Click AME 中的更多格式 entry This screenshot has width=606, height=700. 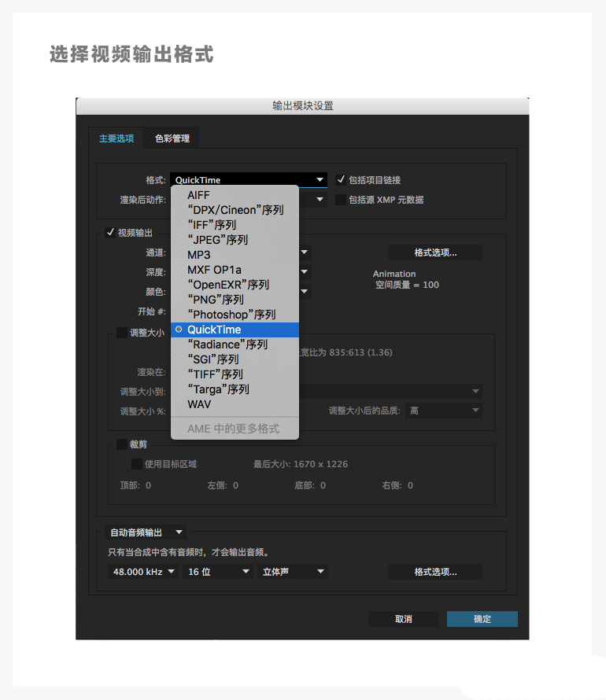[235, 429]
